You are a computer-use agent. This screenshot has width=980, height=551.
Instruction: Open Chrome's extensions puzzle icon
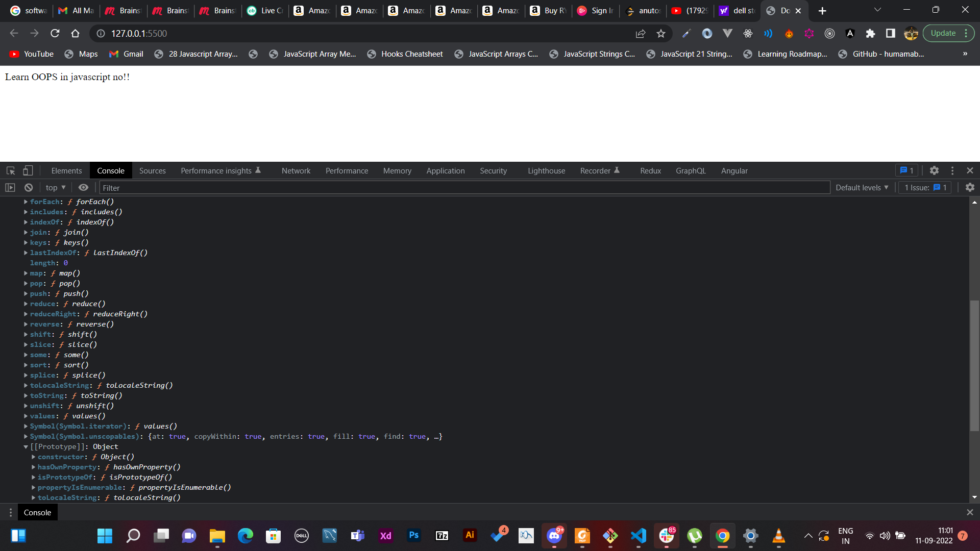(870, 33)
